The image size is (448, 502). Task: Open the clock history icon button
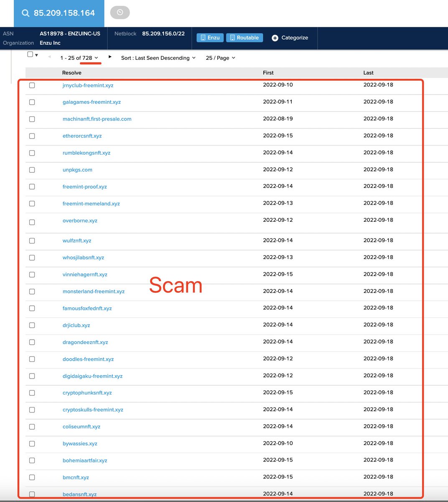pos(120,13)
